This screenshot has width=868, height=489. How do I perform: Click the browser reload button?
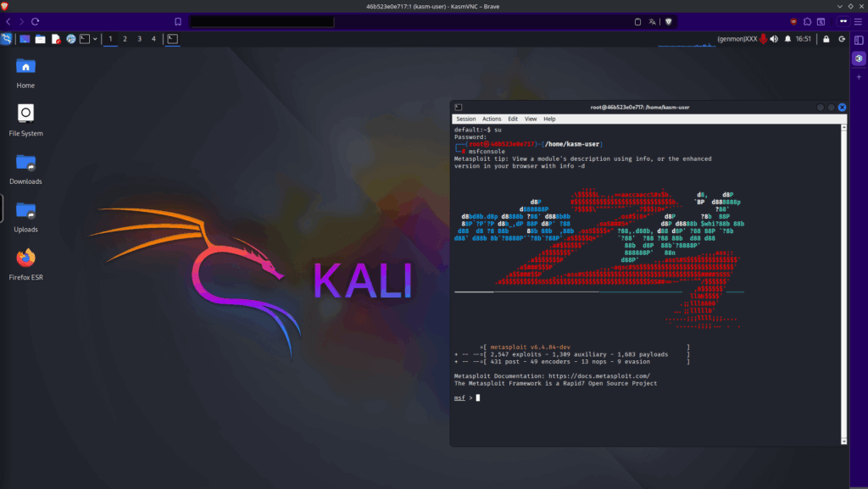coord(34,21)
